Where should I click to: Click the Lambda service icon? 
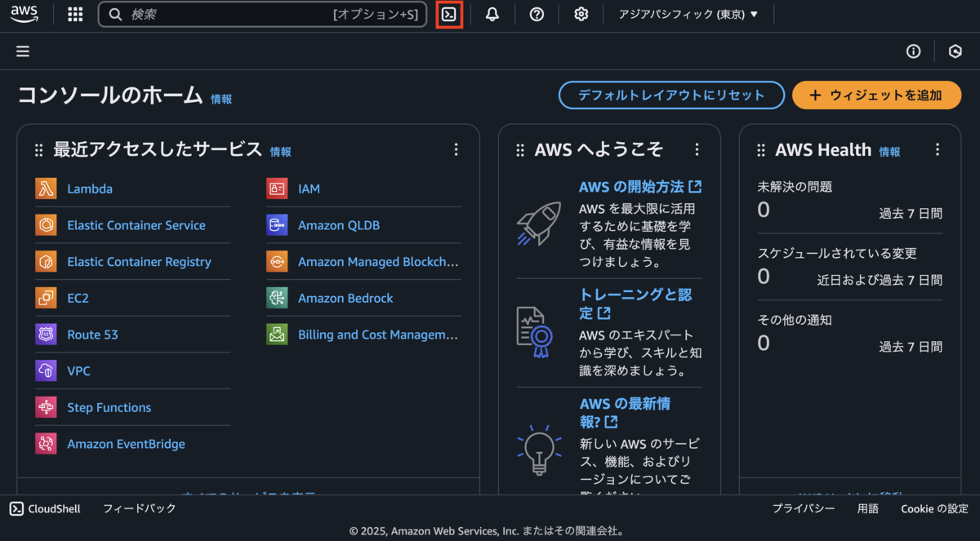point(46,188)
